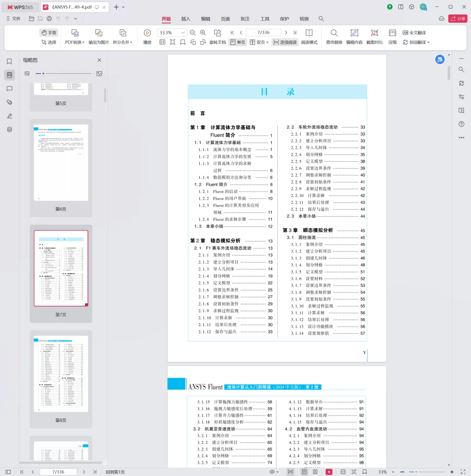
Task: Switch to the selection tool (选择)
Action: pos(49,42)
